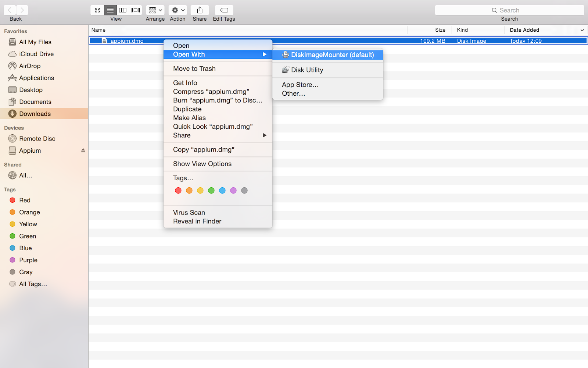Show files tagged Gray in sidebar
Viewport: 588px width, 368px height.
tap(44, 272)
